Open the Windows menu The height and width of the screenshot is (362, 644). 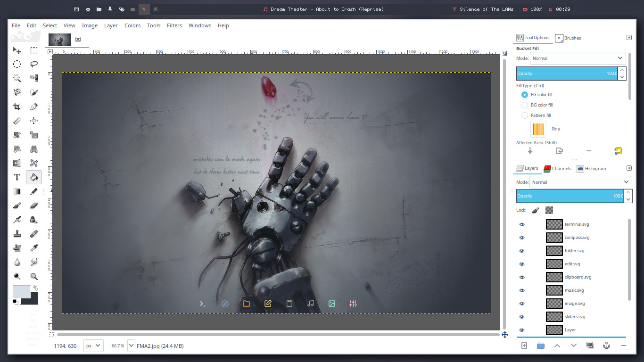(200, 25)
